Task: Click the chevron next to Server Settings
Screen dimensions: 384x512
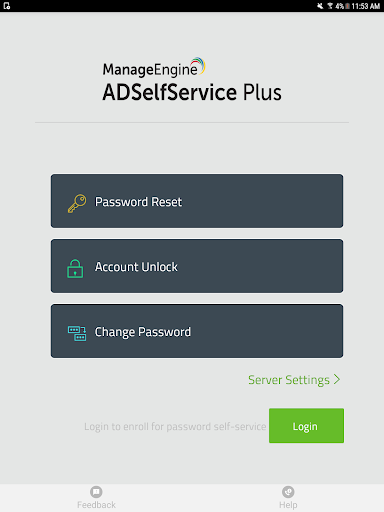Action: pyautogui.click(x=337, y=379)
